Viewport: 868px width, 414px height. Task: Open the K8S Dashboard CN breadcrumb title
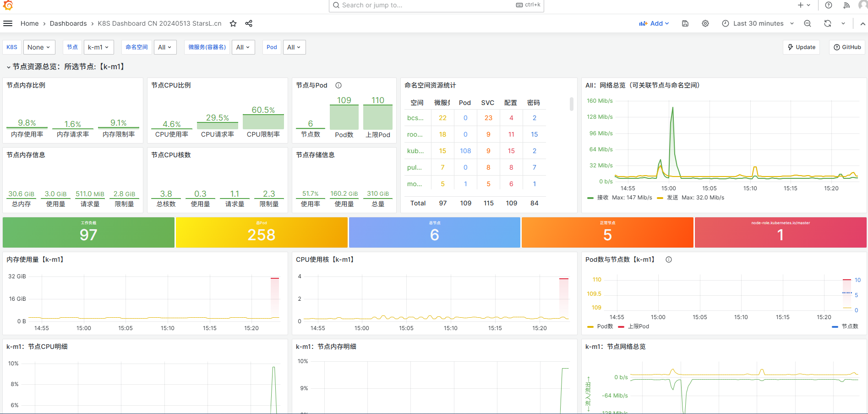[x=159, y=23]
